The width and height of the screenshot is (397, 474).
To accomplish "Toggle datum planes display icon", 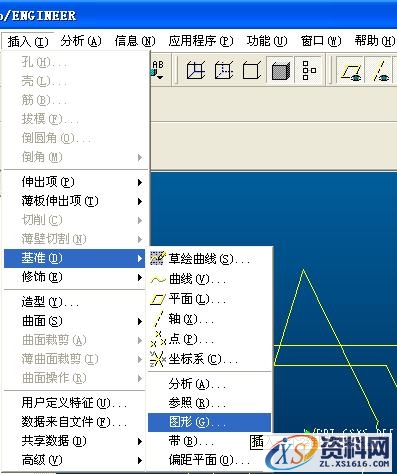I will point(351,70).
